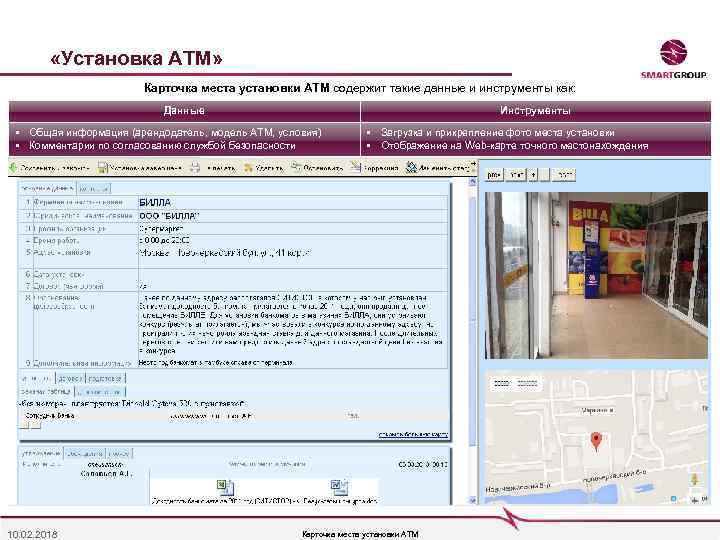
Task: Click the floppy disk icon in the toolbar
Action: 102,168
